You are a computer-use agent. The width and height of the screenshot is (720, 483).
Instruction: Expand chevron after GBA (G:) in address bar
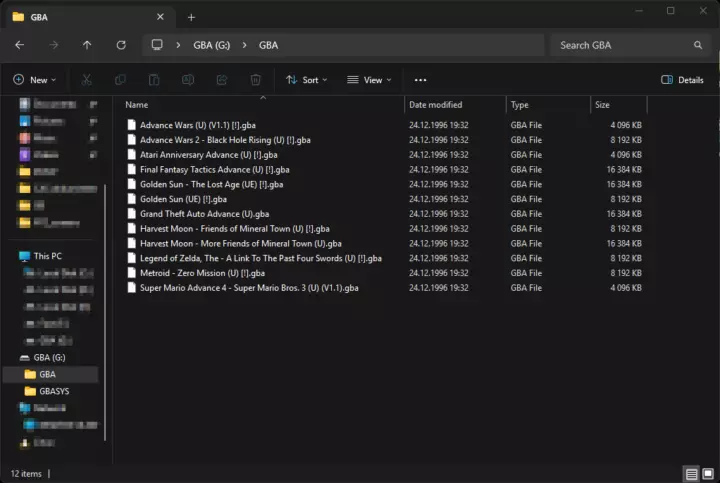point(244,45)
